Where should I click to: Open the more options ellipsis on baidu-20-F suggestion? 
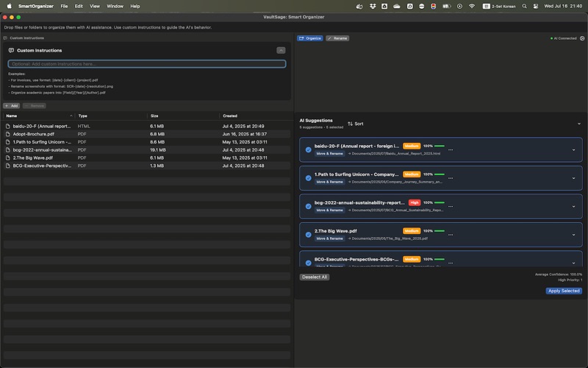click(x=451, y=150)
